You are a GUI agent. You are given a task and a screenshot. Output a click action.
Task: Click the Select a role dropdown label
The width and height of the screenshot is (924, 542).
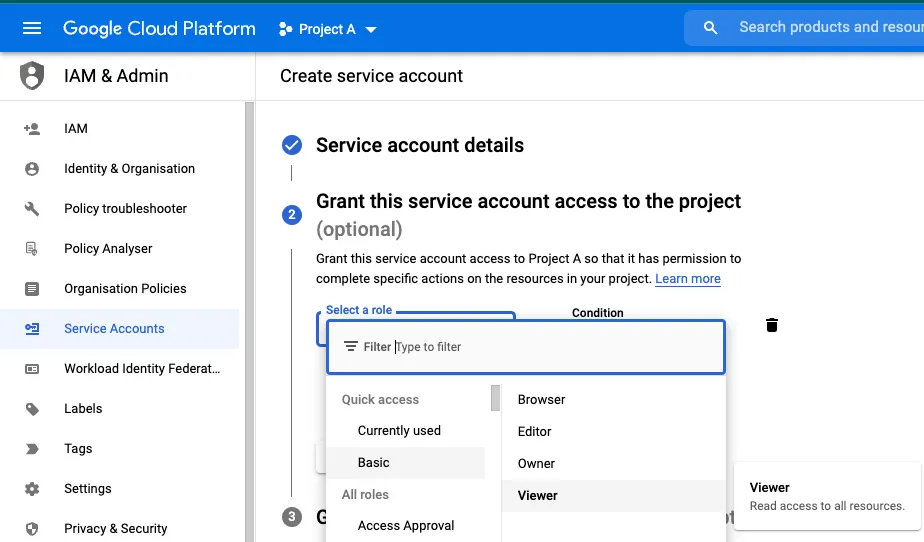click(359, 310)
